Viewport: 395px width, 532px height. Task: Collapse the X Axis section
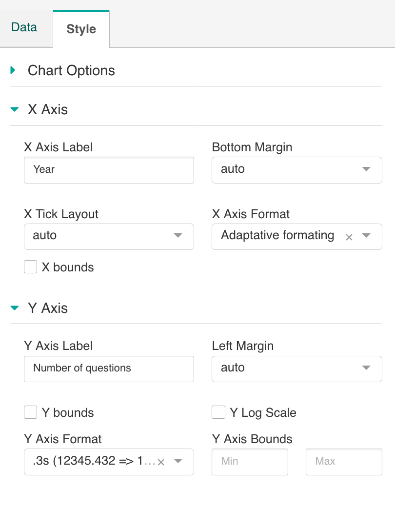(15, 109)
